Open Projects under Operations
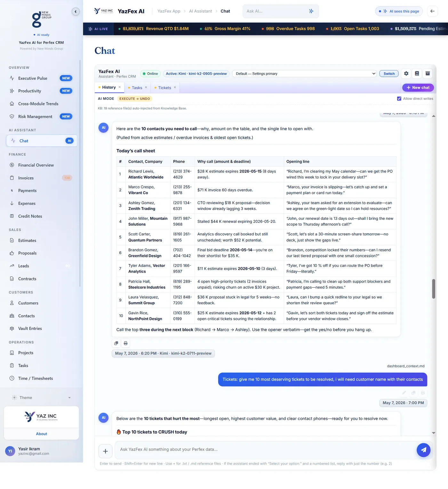448x489 pixels. [x=42, y=353]
